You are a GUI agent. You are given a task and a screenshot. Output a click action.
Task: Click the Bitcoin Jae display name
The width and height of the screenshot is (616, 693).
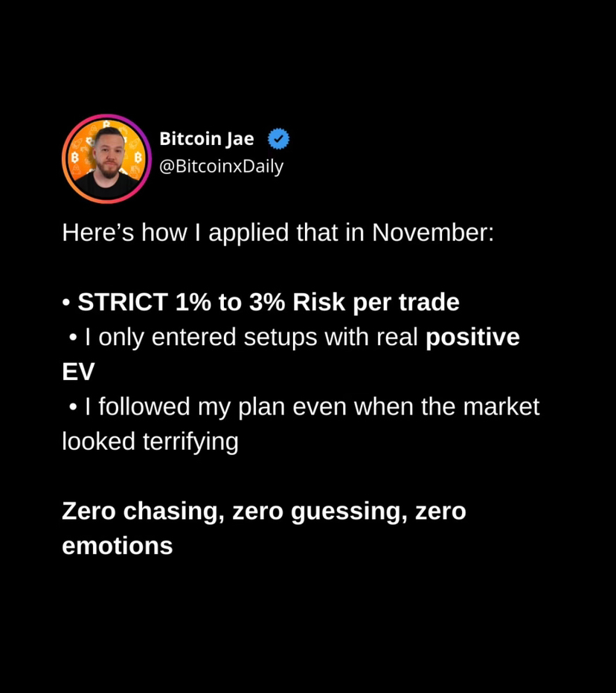207,139
